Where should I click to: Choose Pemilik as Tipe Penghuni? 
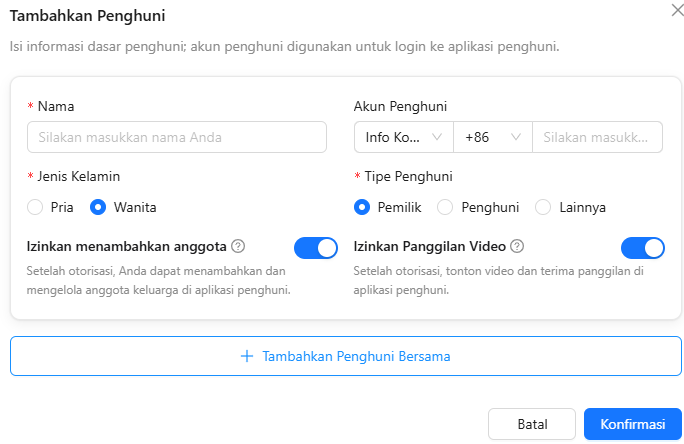click(x=362, y=207)
